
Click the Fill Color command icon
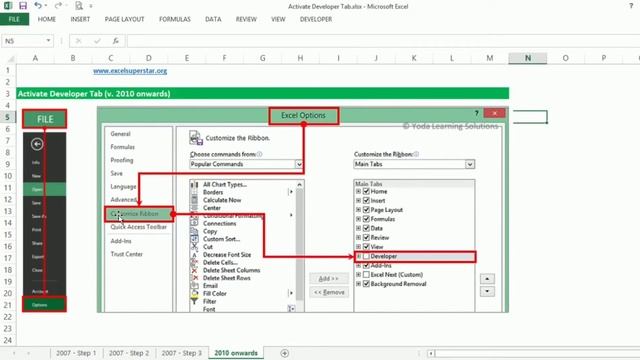click(x=194, y=293)
